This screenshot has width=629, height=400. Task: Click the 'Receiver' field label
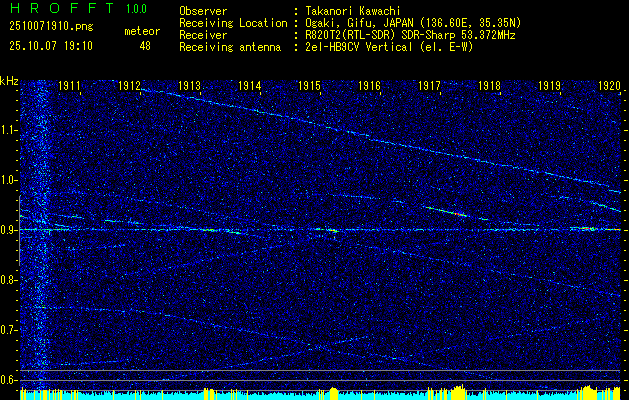pos(203,35)
